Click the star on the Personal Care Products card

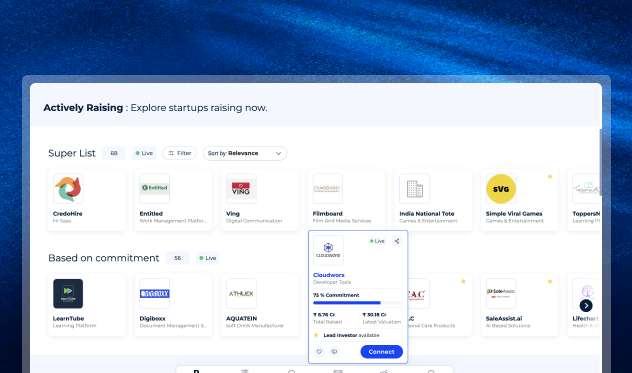coord(463,281)
